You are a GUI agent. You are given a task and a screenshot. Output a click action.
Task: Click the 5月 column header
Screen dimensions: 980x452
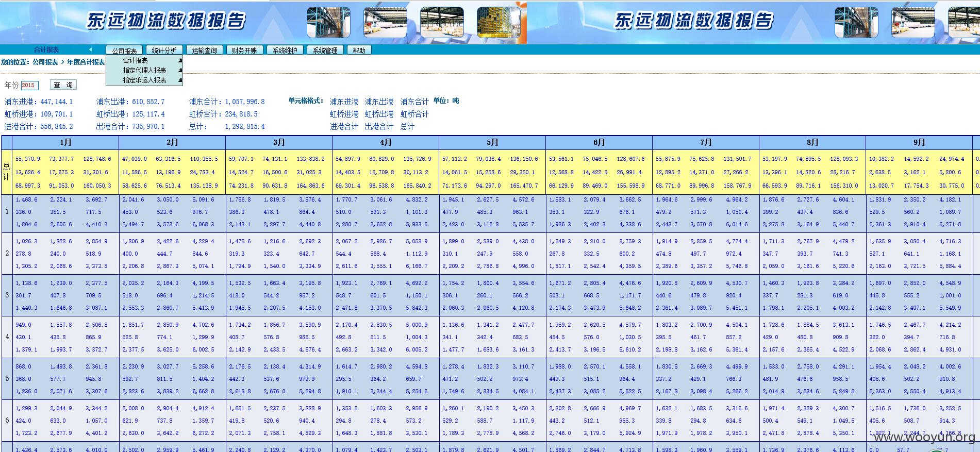[x=492, y=142]
